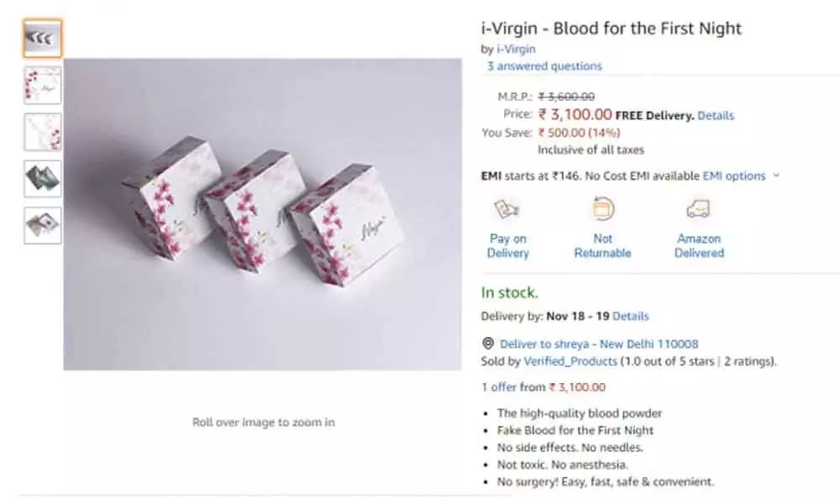Screen dimensions: 840x504
Task: Click the Pay on Delivery text link
Action: pyautogui.click(x=508, y=245)
